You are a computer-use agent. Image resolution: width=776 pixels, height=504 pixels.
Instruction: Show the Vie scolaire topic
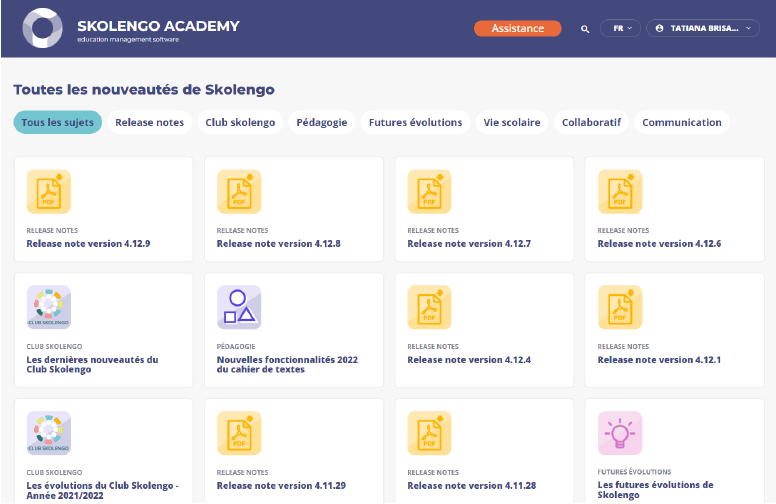click(x=510, y=122)
